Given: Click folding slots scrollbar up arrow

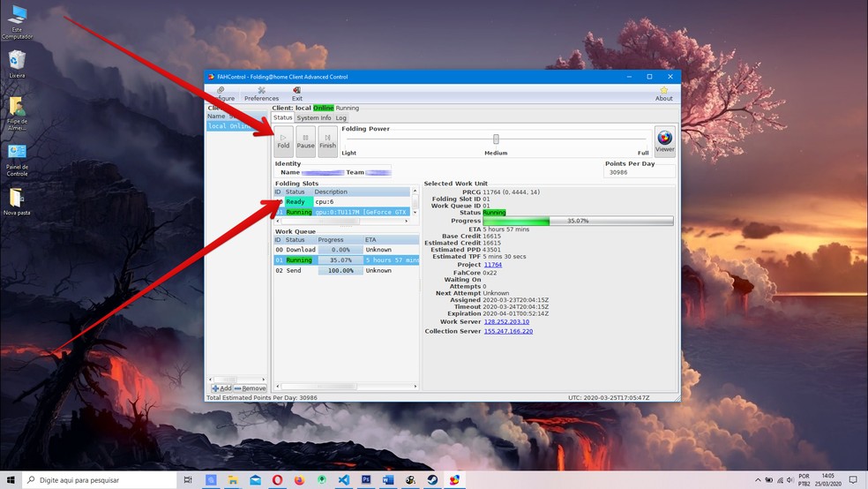Looking at the screenshot, I should click(415, 191).
